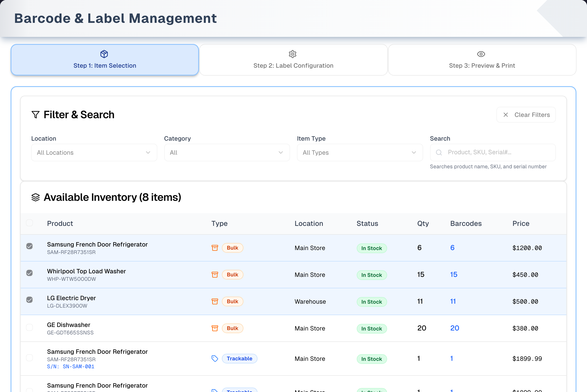Click the tag icon for trackable SN-SAM-001 item
Image resolution: width=587 pixels, height=392 pixels.
(215, 359)
